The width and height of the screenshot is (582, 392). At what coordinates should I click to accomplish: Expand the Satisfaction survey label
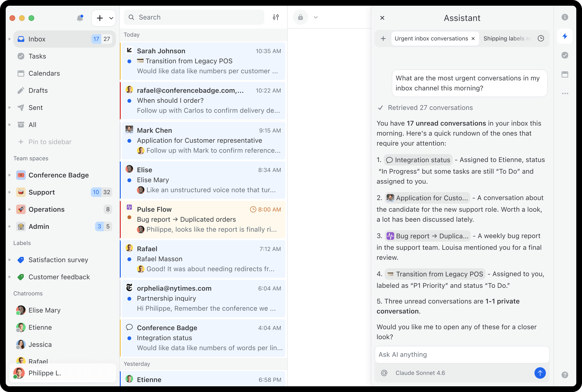[10, 260]
